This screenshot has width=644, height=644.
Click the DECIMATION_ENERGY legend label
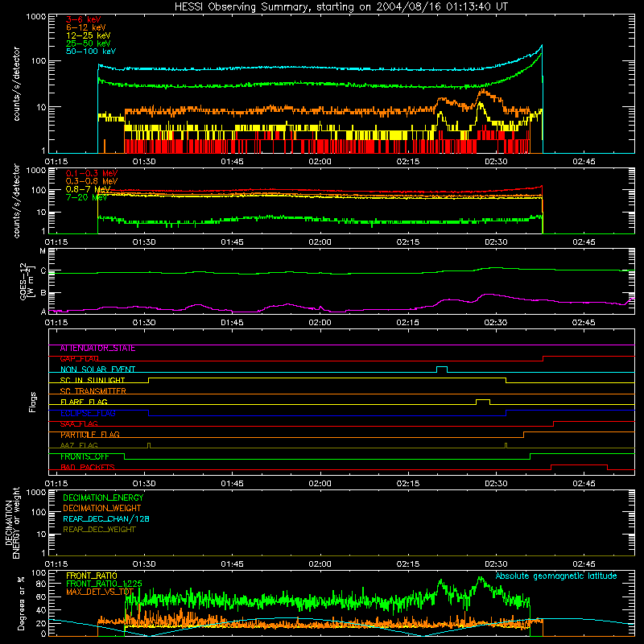(103, 497)
